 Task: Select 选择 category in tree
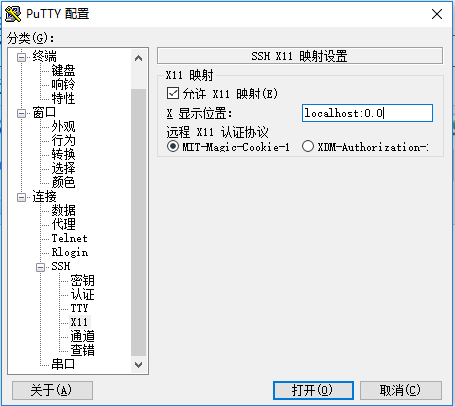click(x=63, y=168)
